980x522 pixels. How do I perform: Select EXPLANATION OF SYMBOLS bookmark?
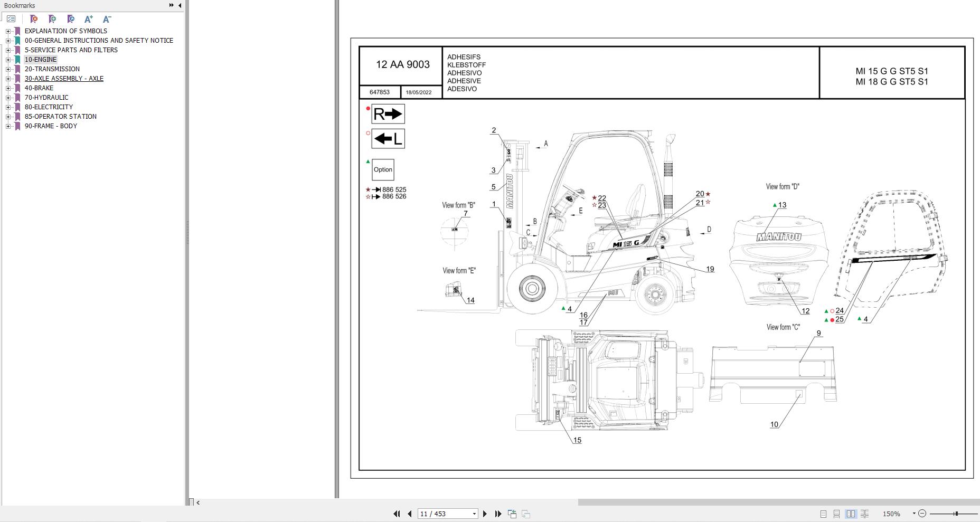65,31
